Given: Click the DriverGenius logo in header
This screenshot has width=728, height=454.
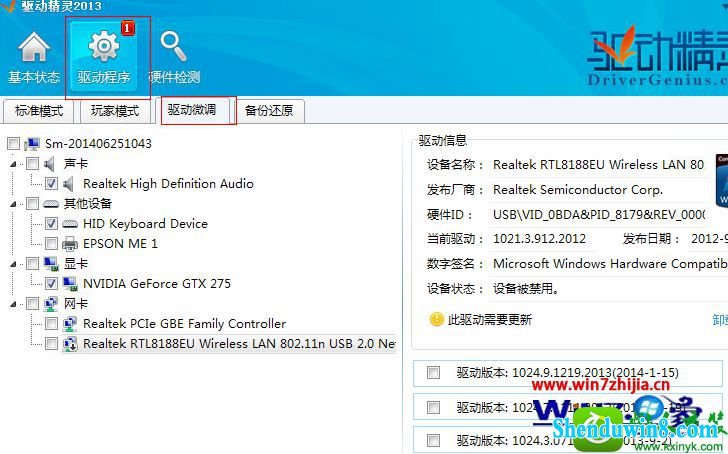Looking at the screenshot, I should [657, 58].
